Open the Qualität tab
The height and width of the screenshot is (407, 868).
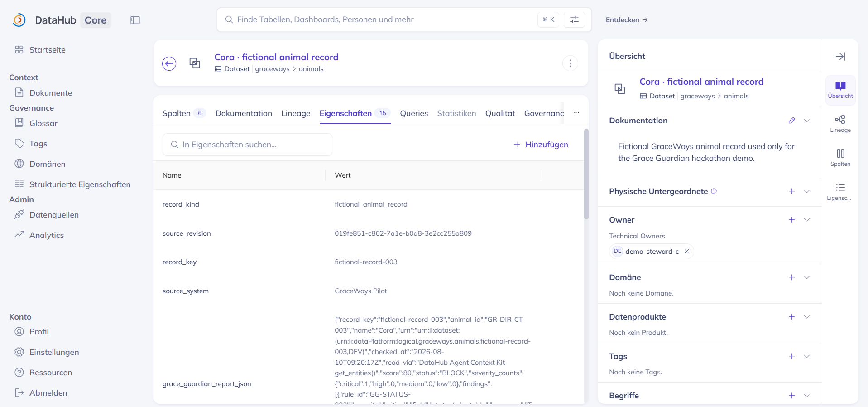[500, 113]
